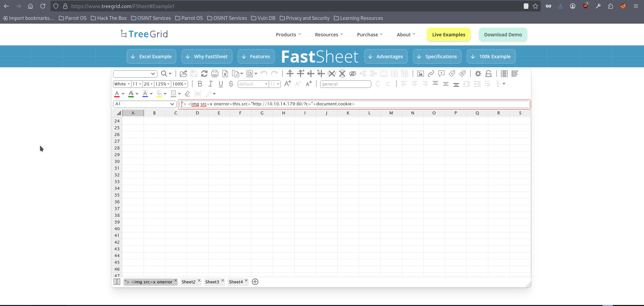Export the sheet to Excel
644x306 pixels.
(225, 73)
